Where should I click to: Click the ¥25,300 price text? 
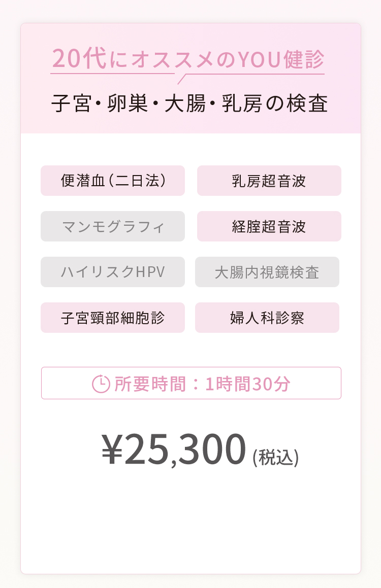[x=174, y=449]
